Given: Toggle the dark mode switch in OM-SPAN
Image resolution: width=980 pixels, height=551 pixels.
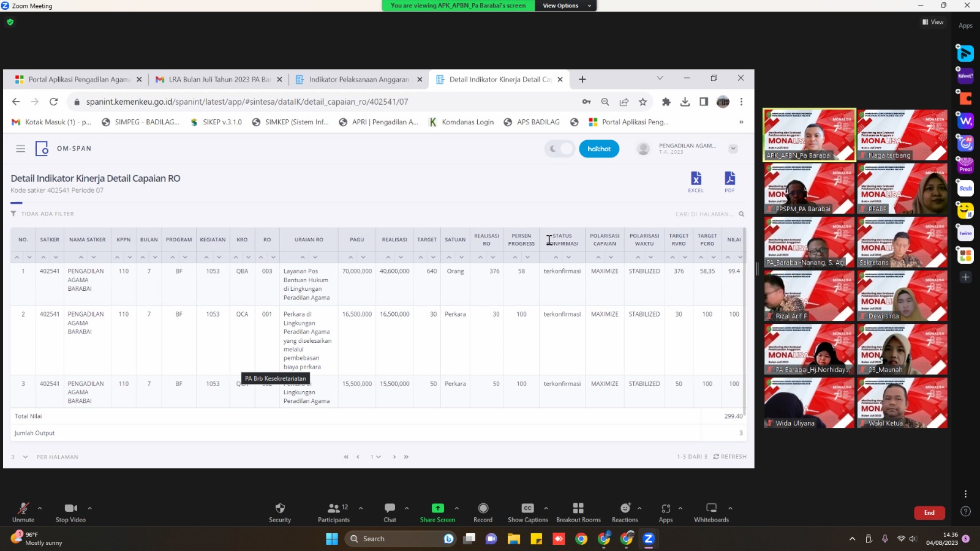Looking at the screenshot, I should pyautogui.click(x=560, y=149).
